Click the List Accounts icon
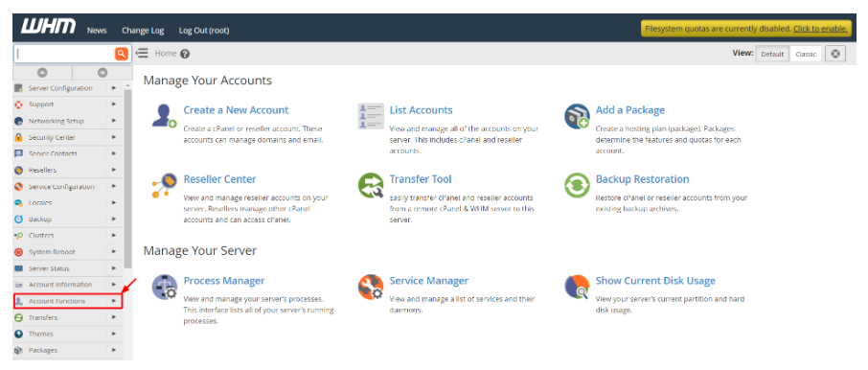The height and width of the screenshot is (370, 868). coord(371,116)
